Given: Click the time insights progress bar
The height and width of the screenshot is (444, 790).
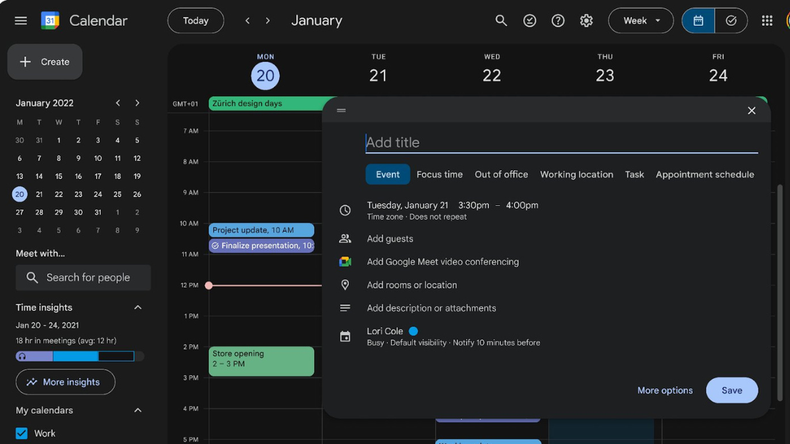Looking at the screenshot, I should coord(80,356).
